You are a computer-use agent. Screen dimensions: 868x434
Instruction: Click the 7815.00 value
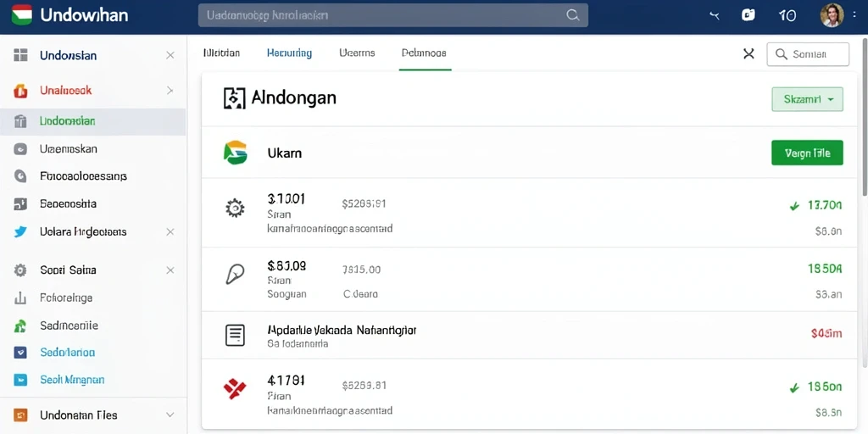pyautogui.click(x=361, y=270)
